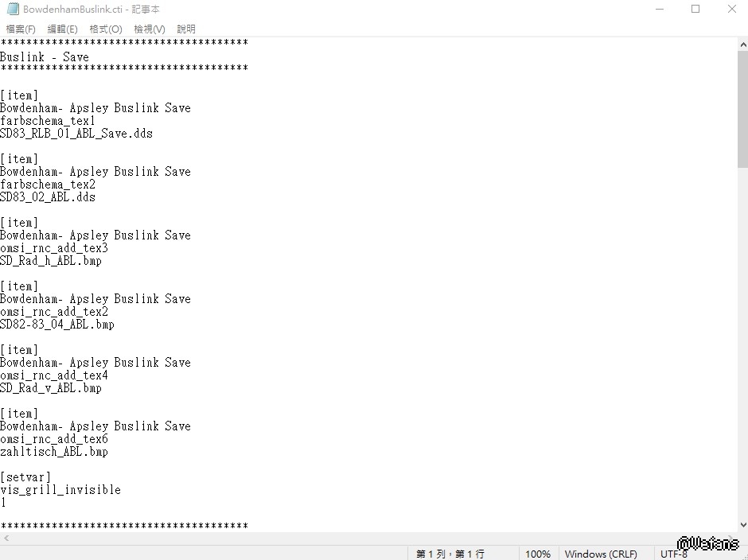
Task: Place cursor on the vis_grill_invisible line
Action: (x=60, y=490)
